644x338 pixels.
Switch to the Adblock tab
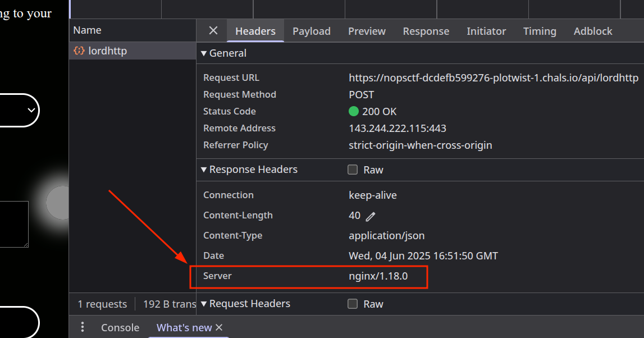click(x=592, y=31)
